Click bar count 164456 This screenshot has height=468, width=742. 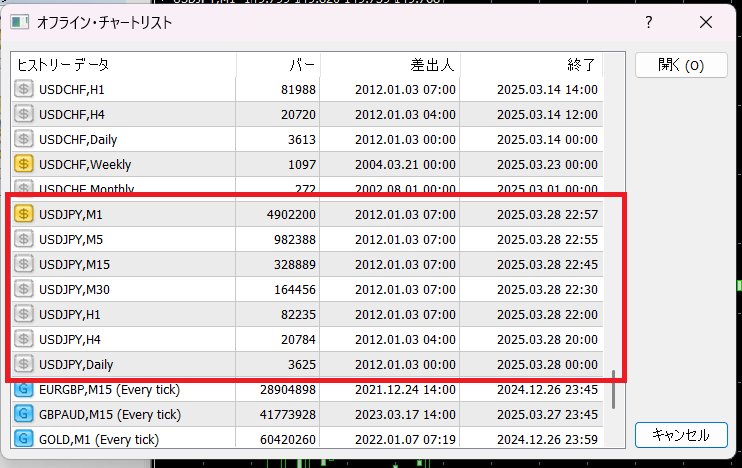pyautogui.click(x=295, y=290)
